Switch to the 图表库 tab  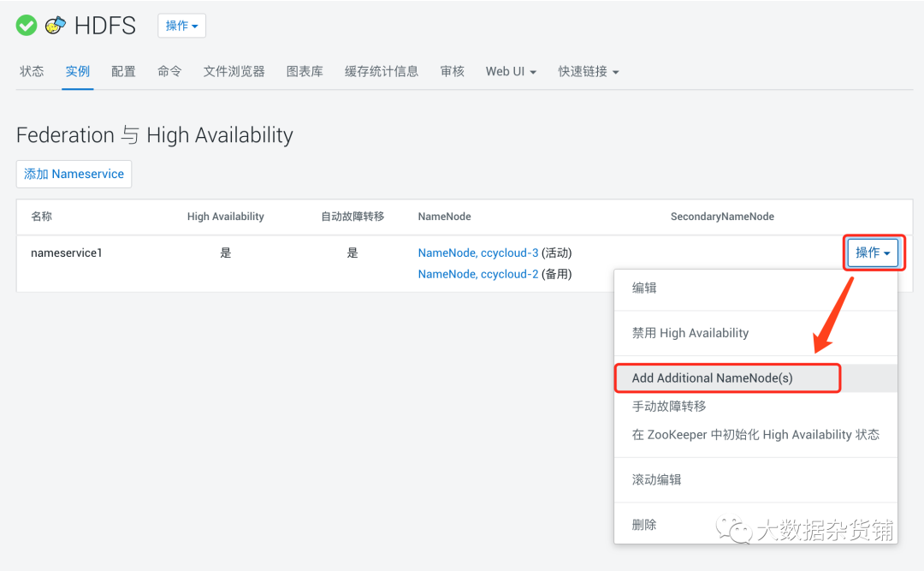305,71
